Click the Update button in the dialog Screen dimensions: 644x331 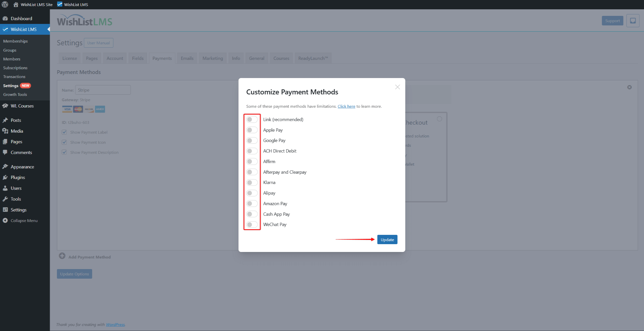coord(387,239)
